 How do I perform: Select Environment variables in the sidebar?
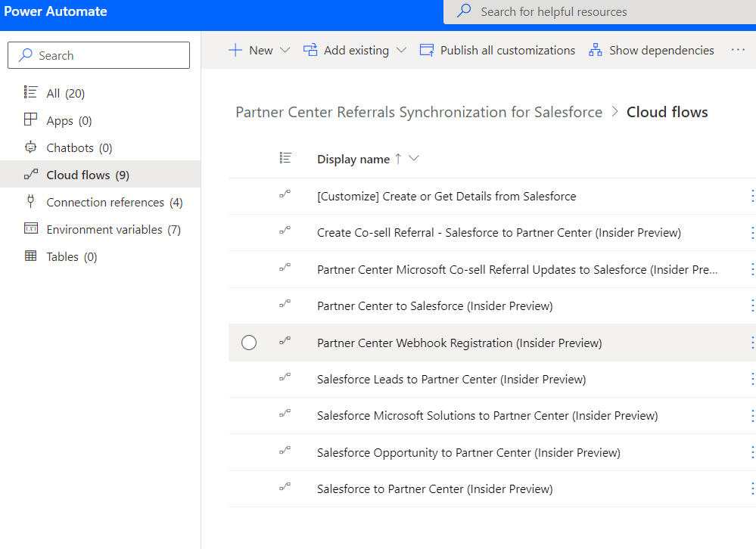(x=104, y=230)
